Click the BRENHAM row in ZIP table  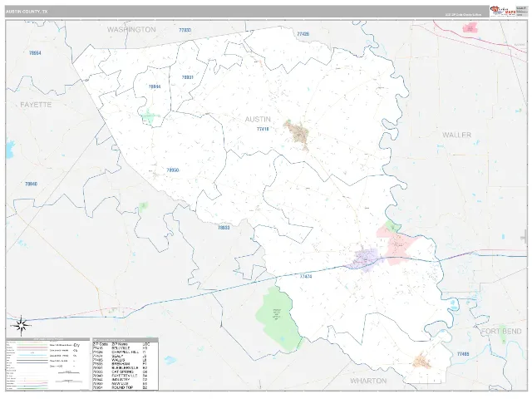point(125,364)
